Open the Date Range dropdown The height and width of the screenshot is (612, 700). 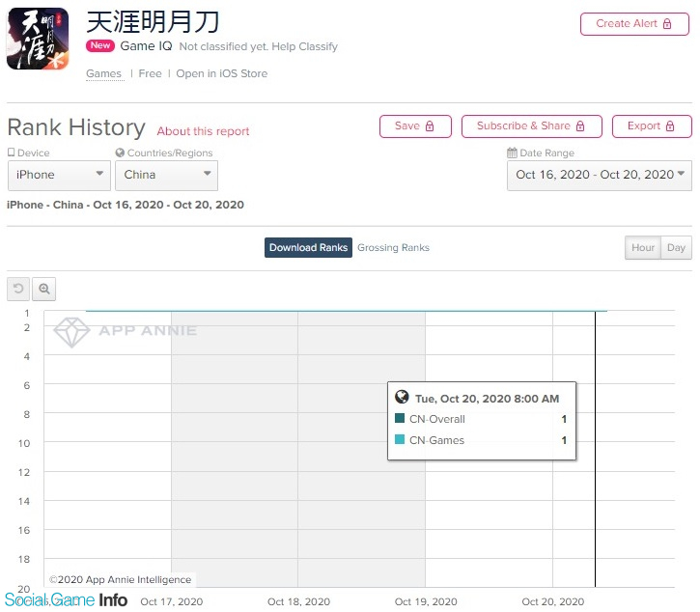(x=600, y=176)
